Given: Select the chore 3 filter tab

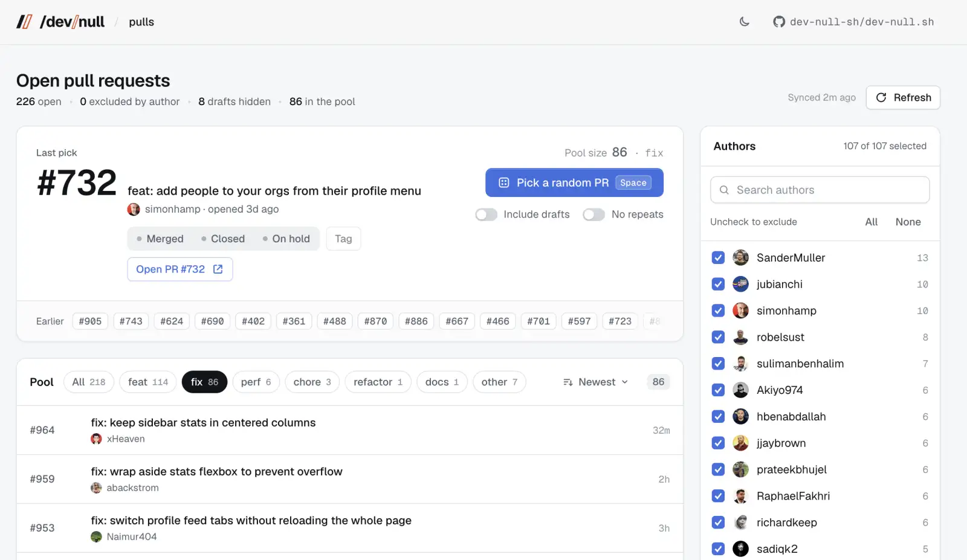Looking at the screenshot, I should 312,382.
